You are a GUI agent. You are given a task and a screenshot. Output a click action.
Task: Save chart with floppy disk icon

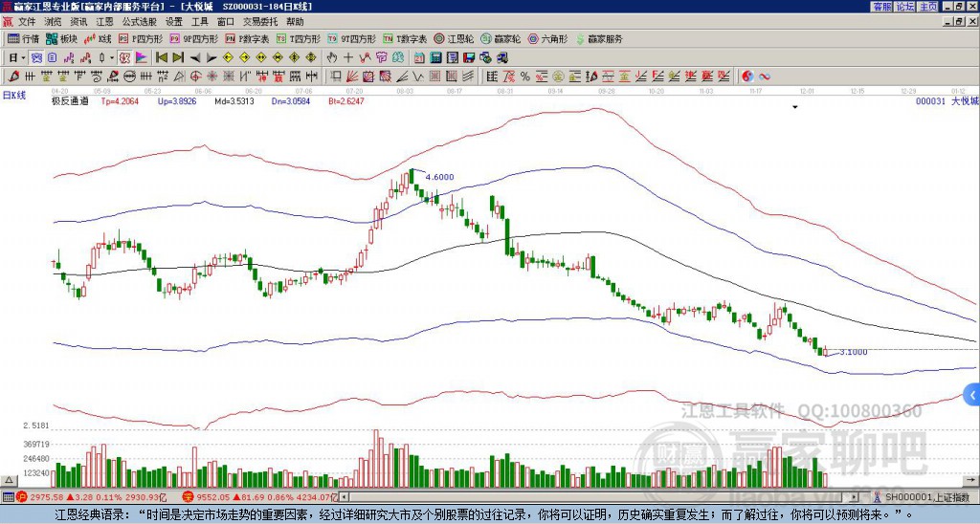[469, 57]
